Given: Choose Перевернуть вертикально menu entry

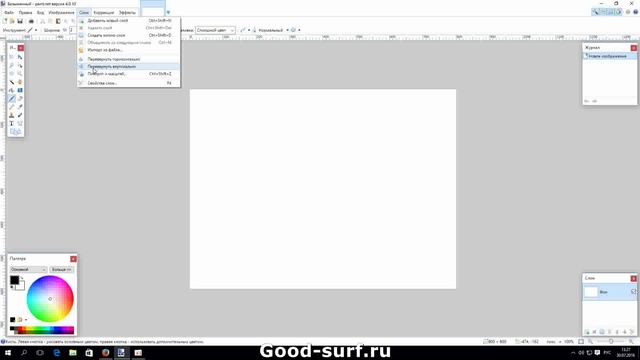Looking at the screenshot, I should pos(129,67).
